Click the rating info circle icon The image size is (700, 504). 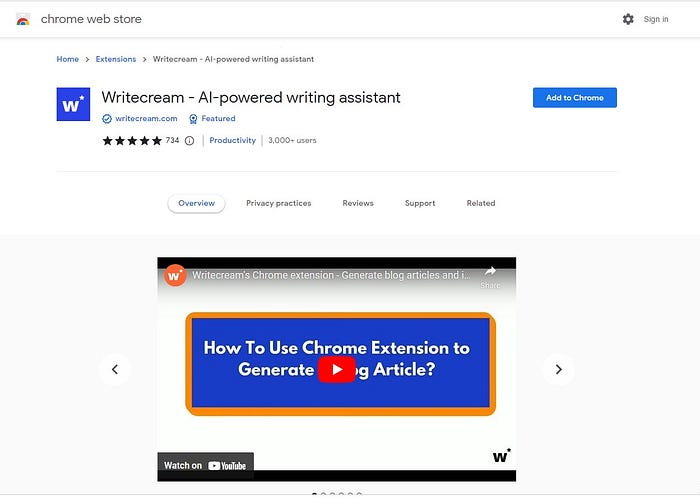189,141
